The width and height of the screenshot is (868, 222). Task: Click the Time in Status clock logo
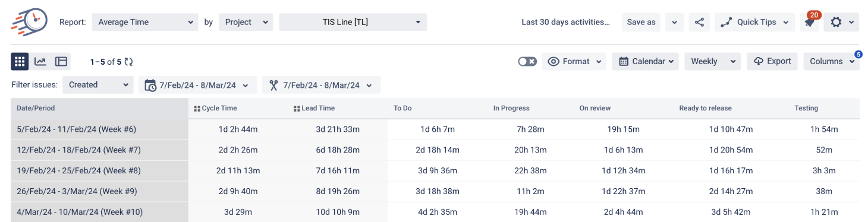(29, 21)
